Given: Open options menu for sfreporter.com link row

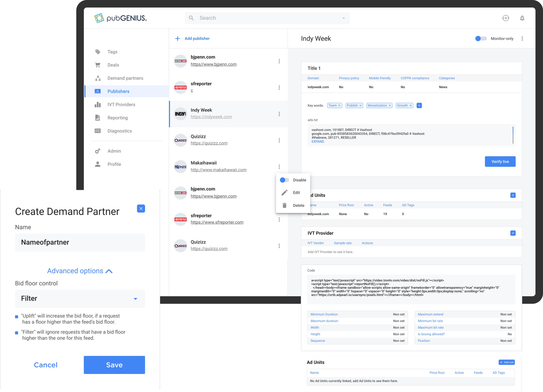Looking at the screenshot, I should (279, 219).
